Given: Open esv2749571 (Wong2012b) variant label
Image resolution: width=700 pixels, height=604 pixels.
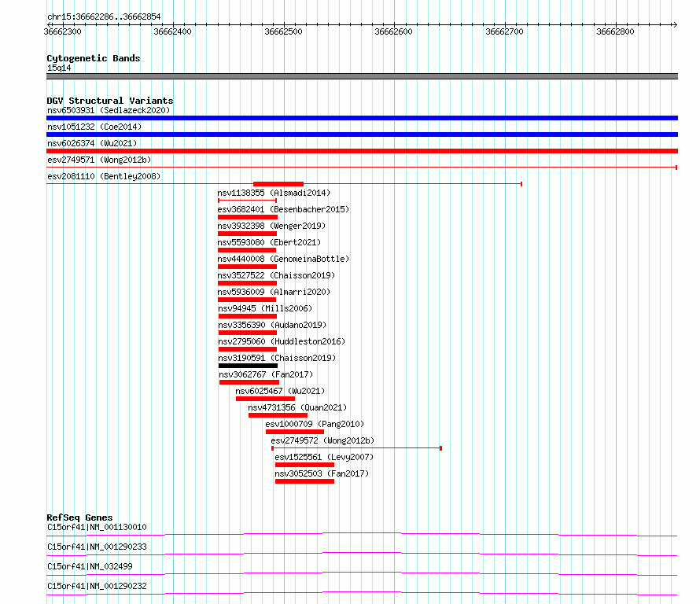Looking at the screenshot, I should (99, 160).
